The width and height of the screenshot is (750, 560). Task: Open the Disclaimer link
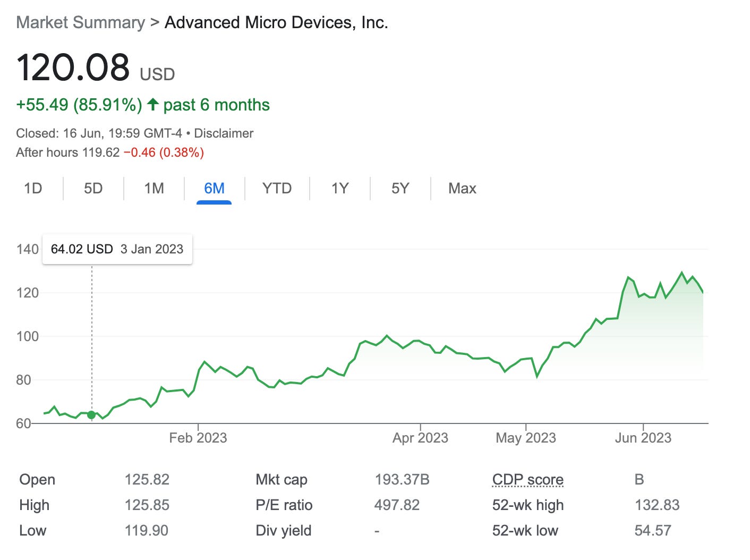point(224,133)
